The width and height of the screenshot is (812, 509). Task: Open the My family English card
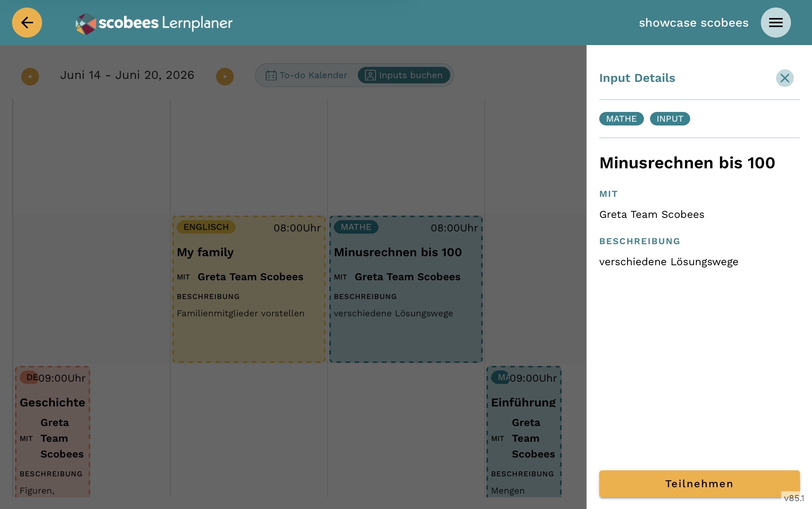pyautogui.click(x=249, y=289)
